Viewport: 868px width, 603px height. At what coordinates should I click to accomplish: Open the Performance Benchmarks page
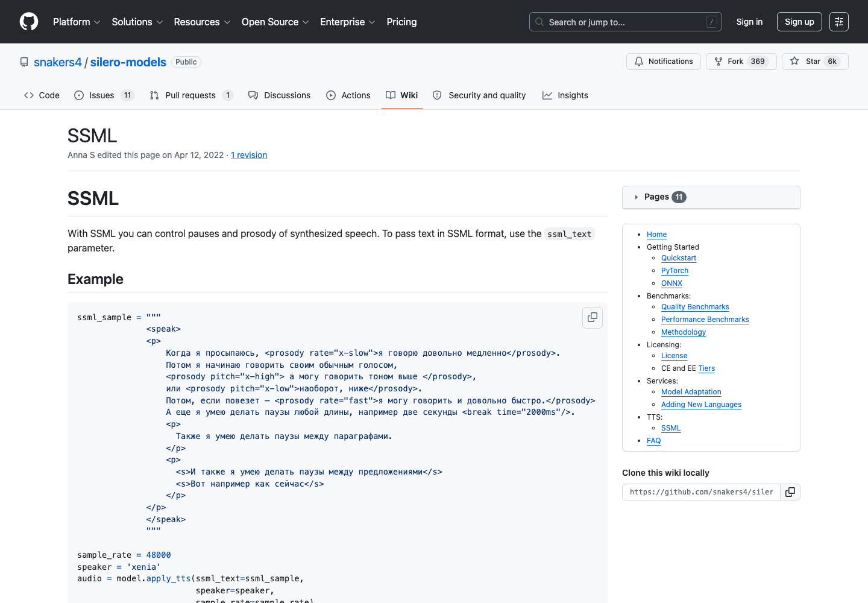tap(705, 320)
